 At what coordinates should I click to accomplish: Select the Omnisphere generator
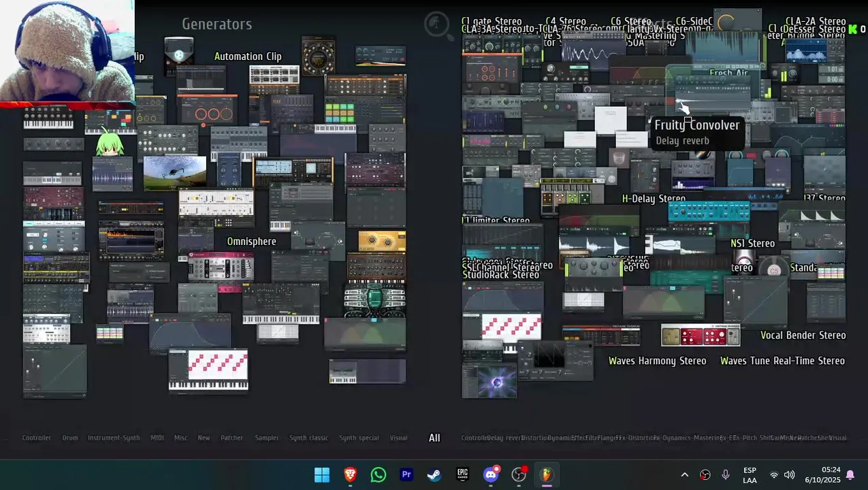[x=251, y=242]
